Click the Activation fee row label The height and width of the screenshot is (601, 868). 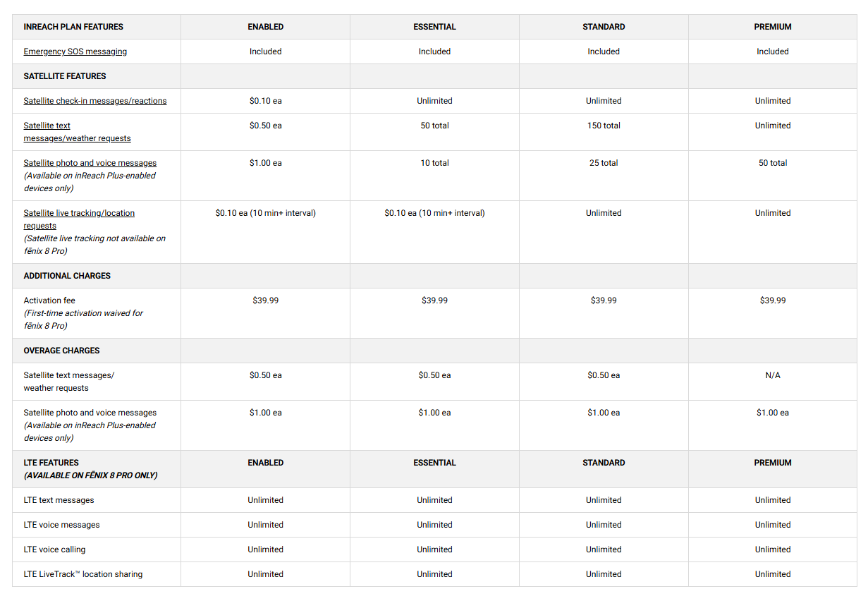(x=49, y=300)
